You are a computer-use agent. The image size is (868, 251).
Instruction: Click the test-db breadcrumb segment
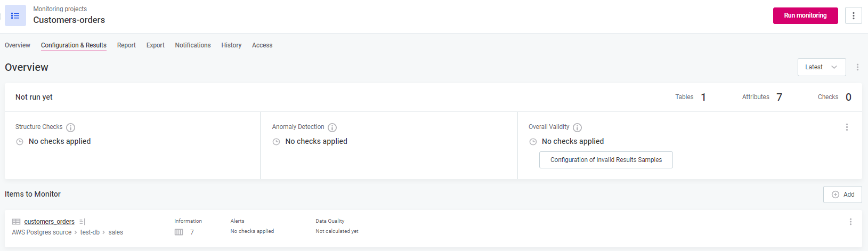tap(90, 232)
